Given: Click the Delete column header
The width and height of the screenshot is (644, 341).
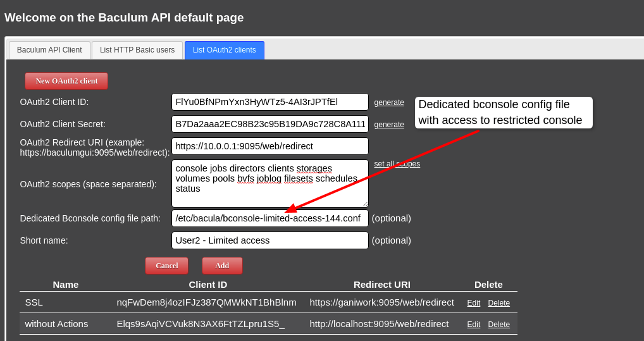Looking at the screenshot, I should (488, 285).
